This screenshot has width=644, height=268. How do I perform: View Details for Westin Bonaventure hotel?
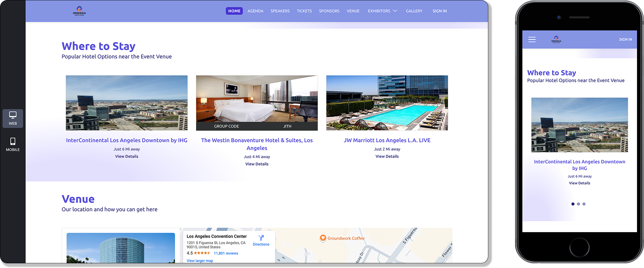tap(257, 164)
